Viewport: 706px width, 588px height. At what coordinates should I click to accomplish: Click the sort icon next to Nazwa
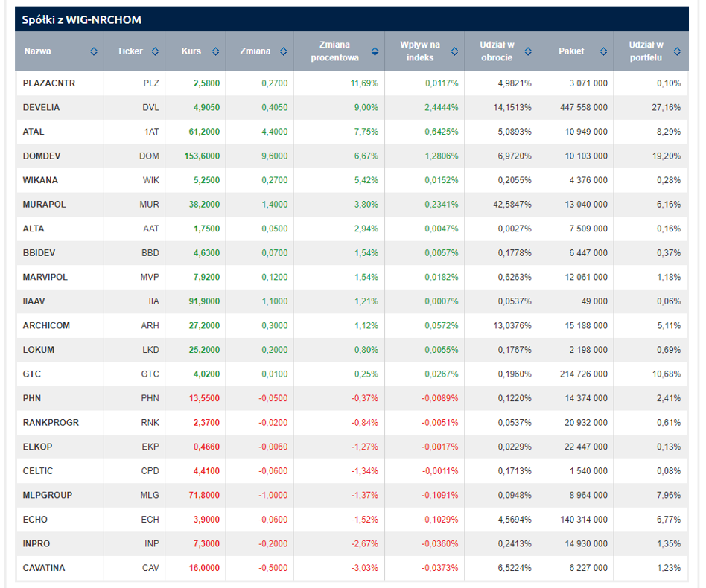(94, 51)
